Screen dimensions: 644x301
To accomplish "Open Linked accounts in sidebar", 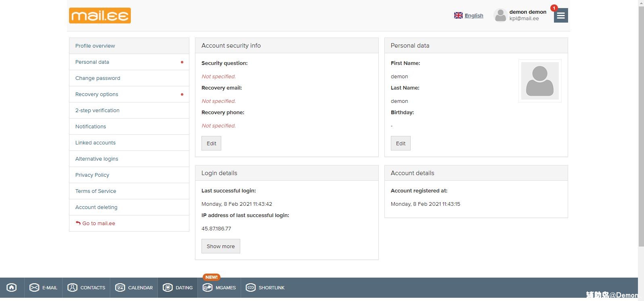I will pos(129,143).
